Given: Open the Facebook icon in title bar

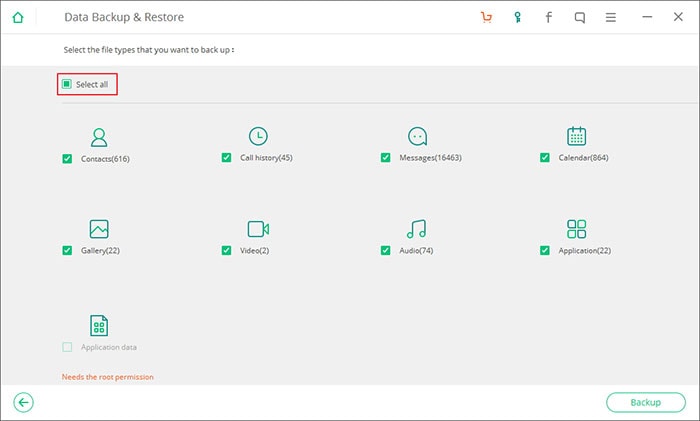Looking at the screenshot, I should (x=549, y=17).
